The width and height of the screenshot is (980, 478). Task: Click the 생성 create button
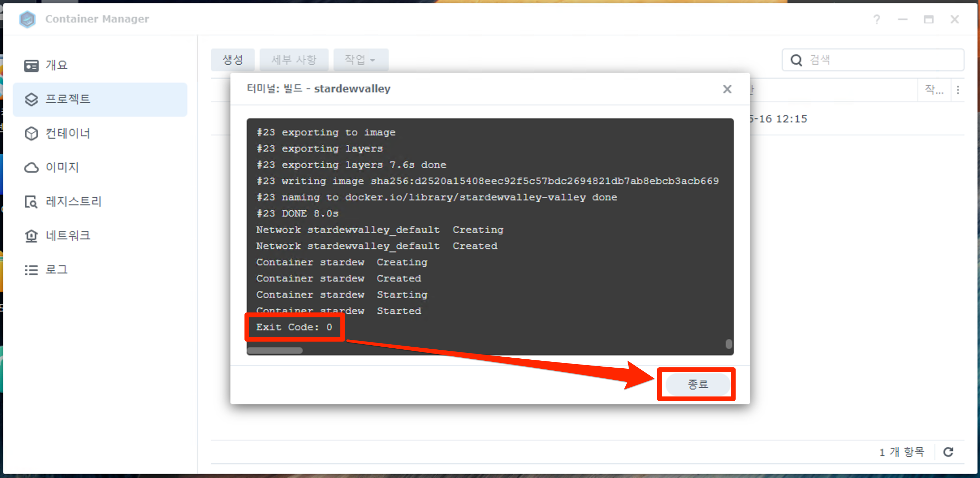233,60
